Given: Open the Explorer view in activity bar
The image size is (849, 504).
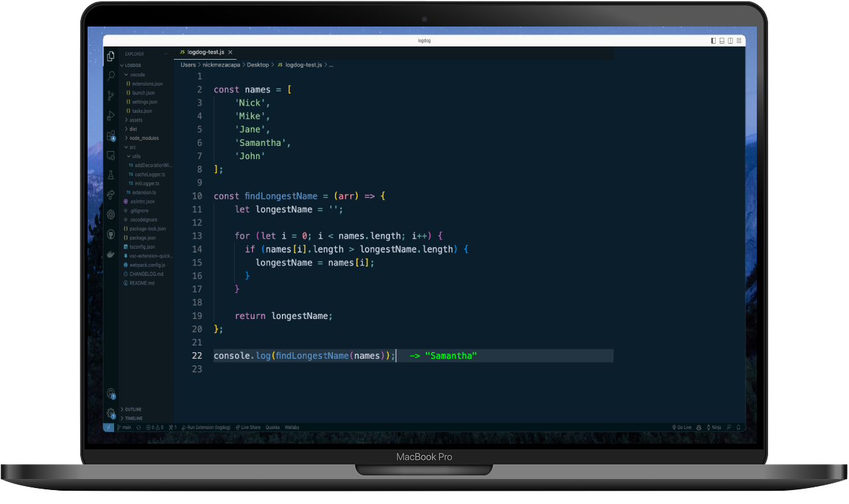Looking at the screenshot, I should click(111, 56).
